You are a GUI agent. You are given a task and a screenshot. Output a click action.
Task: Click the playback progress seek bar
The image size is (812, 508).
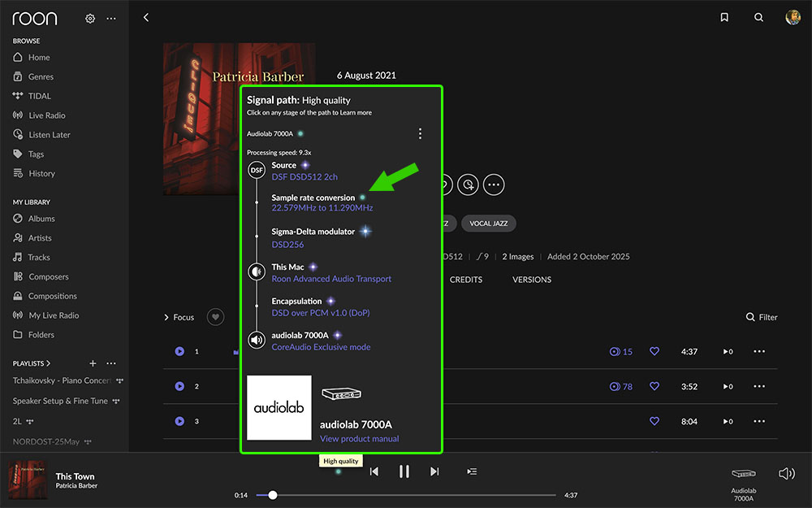(x=406, y=495)
